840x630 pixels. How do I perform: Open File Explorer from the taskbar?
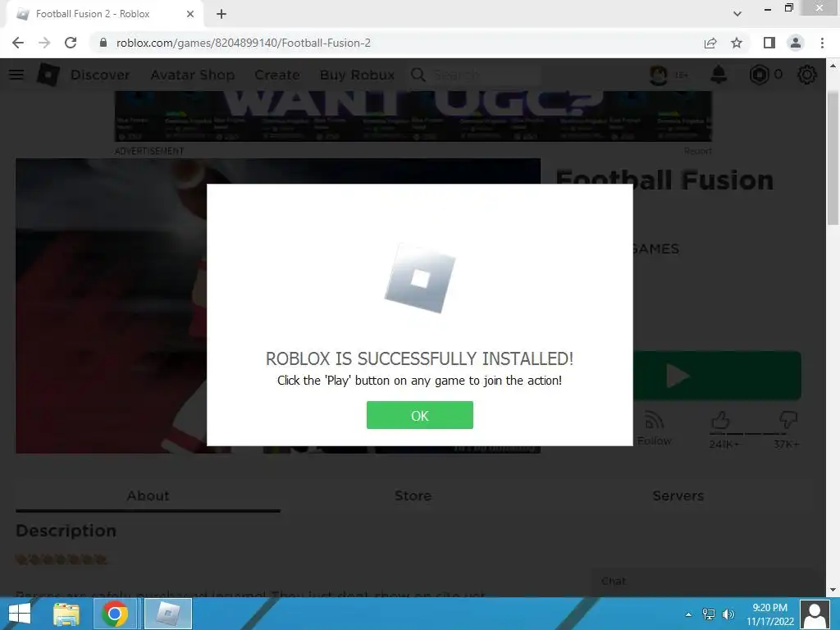(x=66, y=614)
